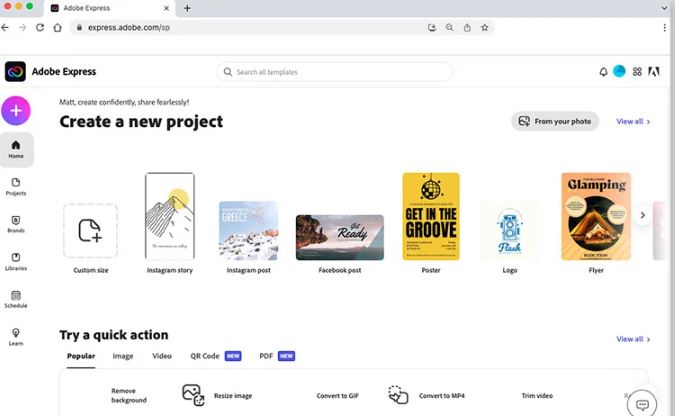Image resolution: width=675 pixels, height=416 pixels.
Task: Go back in browser history
Action: [5, 28]
